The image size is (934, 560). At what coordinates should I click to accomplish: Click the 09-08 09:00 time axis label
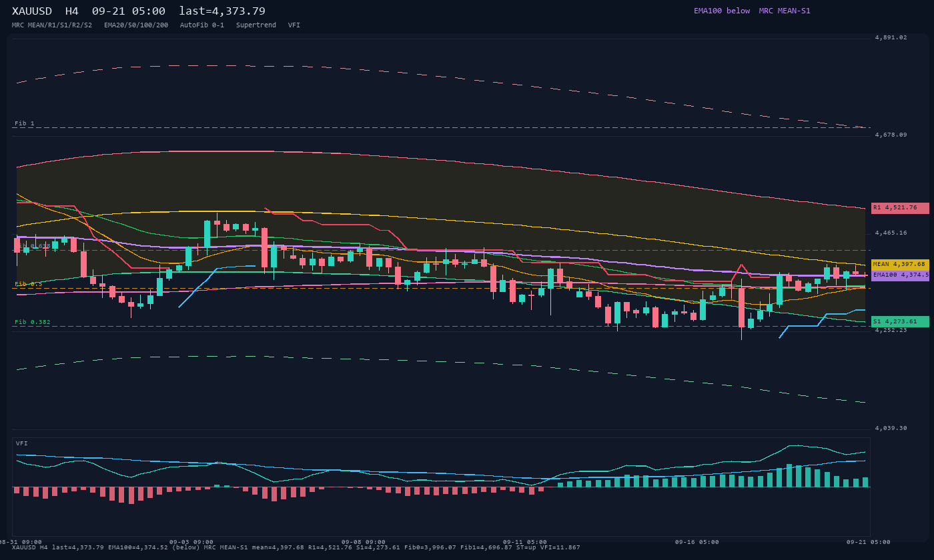point(364,542)
